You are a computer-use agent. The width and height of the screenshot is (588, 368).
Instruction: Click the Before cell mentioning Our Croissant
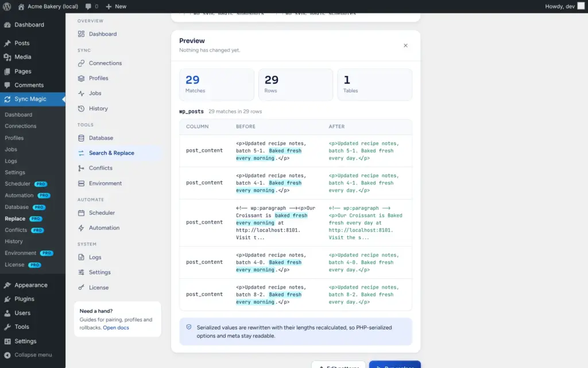click(276, 223)
